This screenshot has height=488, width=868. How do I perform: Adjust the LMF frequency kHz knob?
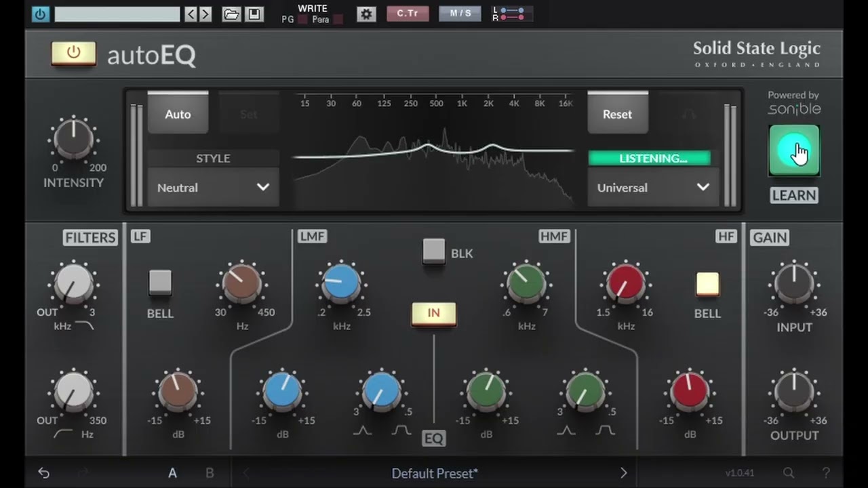pyautogui.click(x=341, y=283)
